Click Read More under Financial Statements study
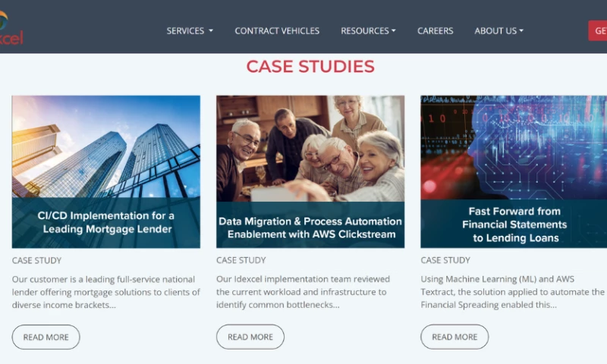The height and width of the screenshot is (364, 607). click(x=454, y=337)
